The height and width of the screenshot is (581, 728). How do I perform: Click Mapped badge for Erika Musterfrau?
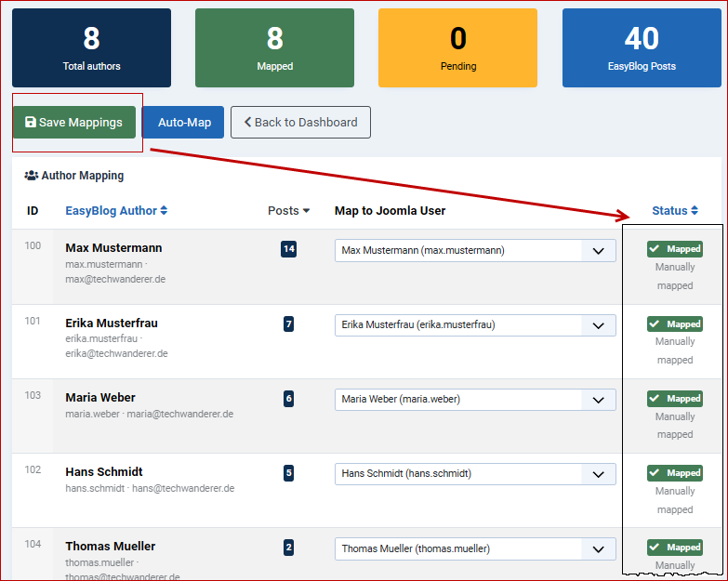(x=675, y=324)
